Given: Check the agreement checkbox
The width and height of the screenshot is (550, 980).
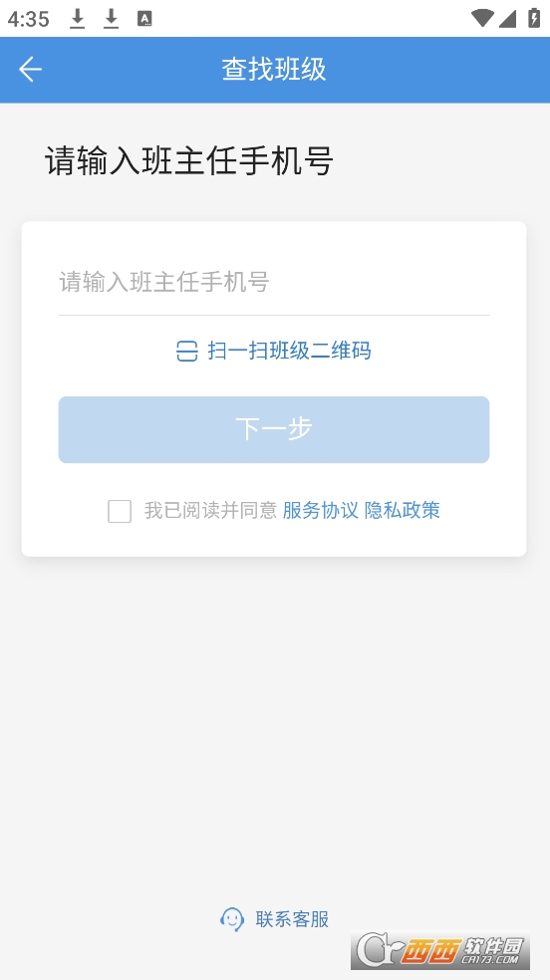Looking at the screenshot, I should (120, 511).
